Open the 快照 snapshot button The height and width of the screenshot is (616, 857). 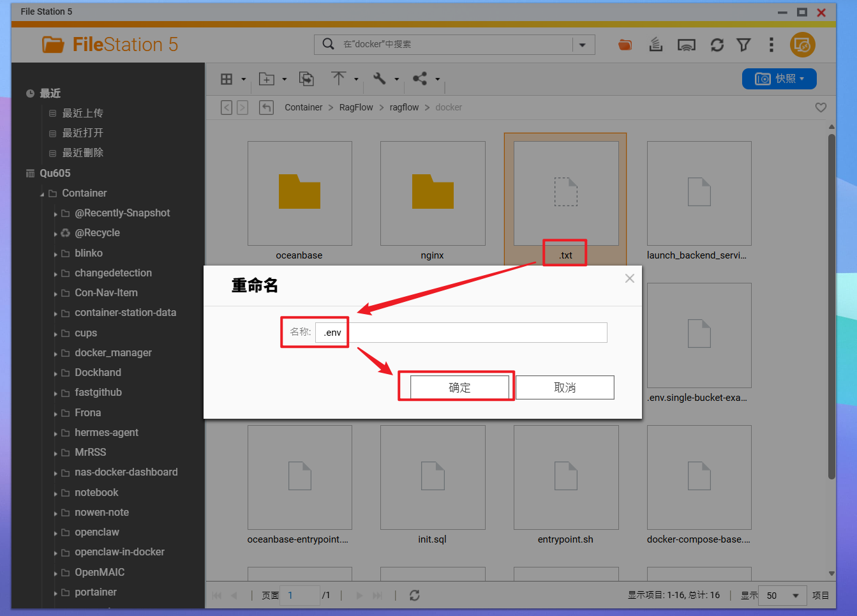pos(779,79)
